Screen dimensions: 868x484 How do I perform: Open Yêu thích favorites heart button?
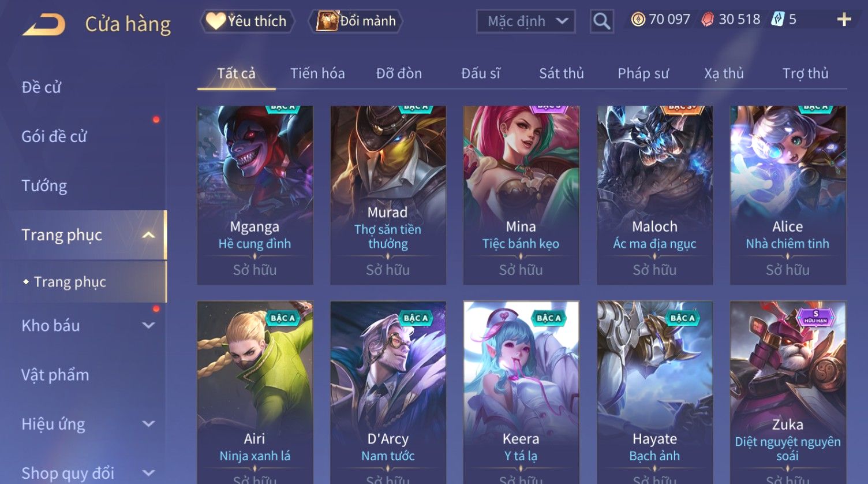[247, 21]
